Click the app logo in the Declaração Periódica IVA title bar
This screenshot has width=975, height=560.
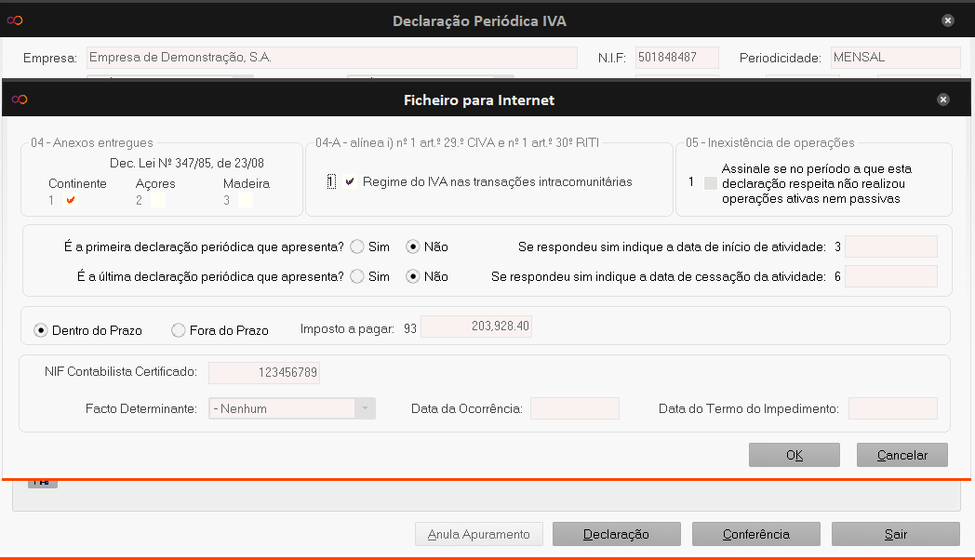point(15,20)
